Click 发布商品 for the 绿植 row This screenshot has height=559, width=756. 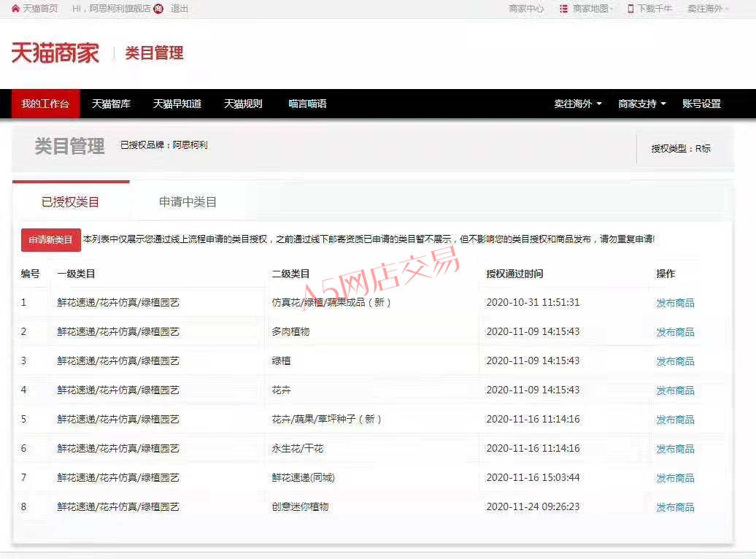click(675, 361)
